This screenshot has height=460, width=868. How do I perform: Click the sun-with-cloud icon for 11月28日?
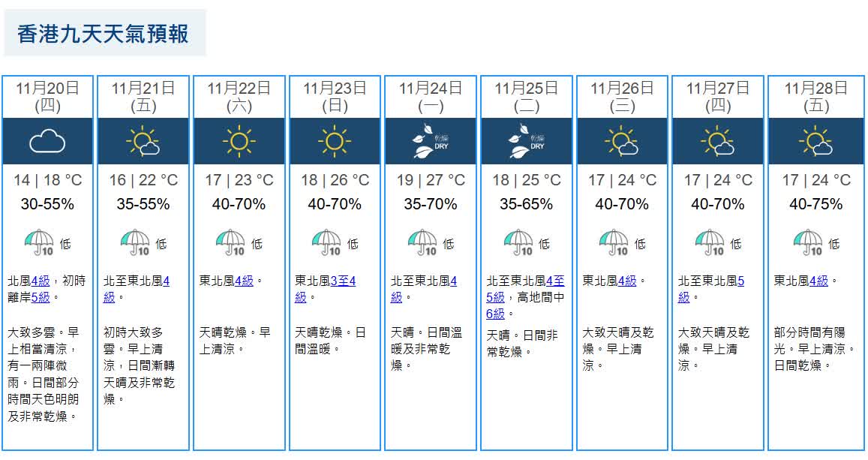click(x=815, y=140)
